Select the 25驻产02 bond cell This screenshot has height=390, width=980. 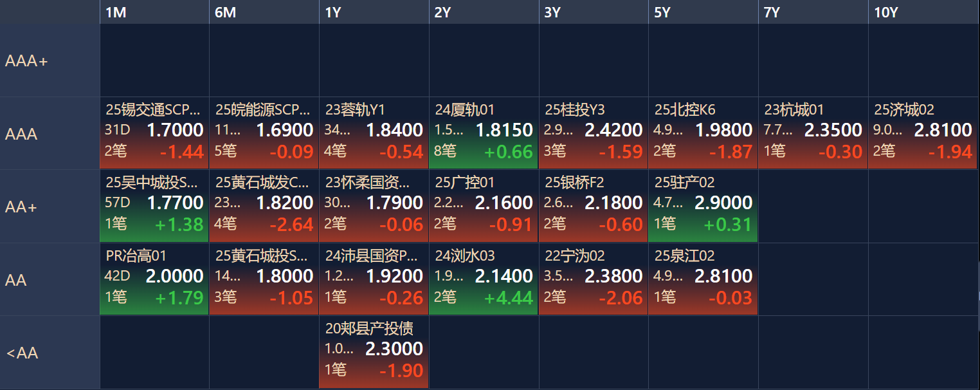coord(703,206)
